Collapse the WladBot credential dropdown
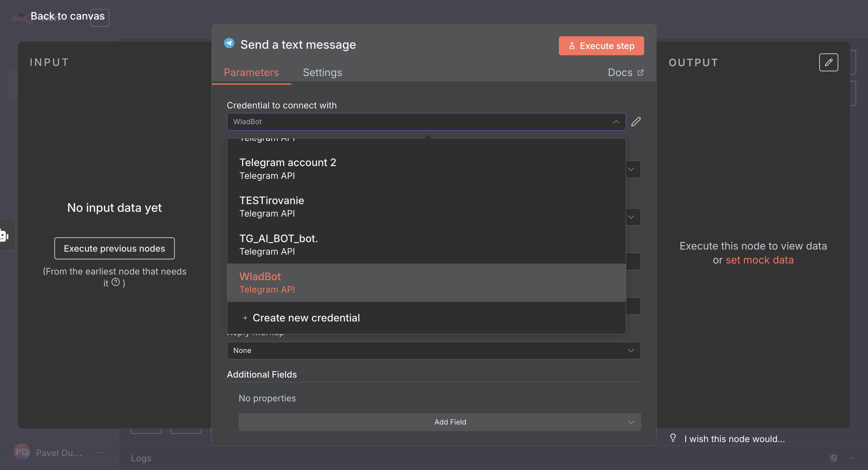868x470 pixels. click(616, 122)
